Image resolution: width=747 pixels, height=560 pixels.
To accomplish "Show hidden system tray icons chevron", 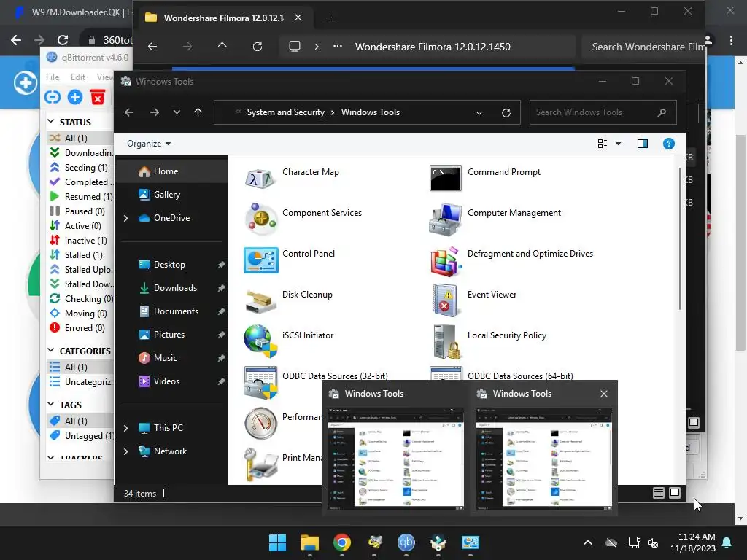I will pos(588,542).
